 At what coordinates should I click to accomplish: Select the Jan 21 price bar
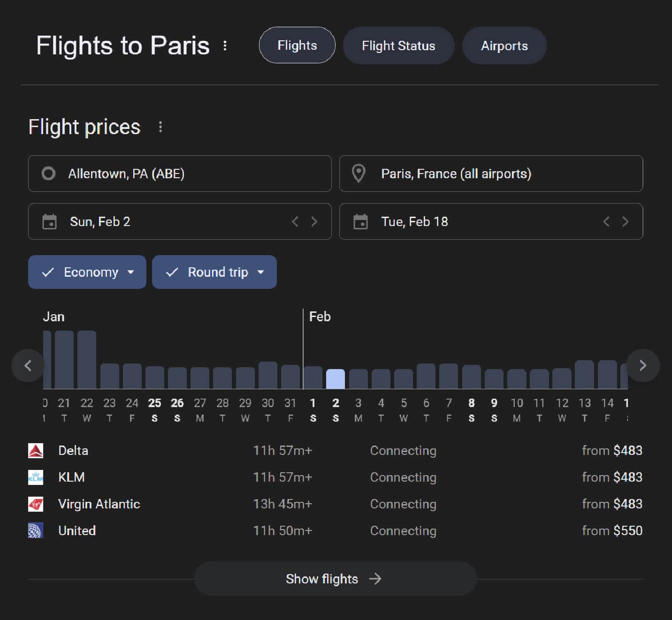coord(64,360)
